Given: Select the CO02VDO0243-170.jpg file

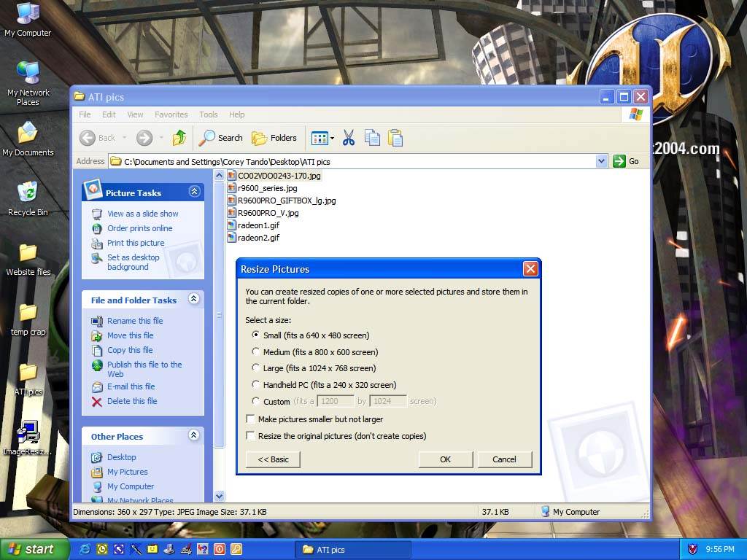Looking at the screenshot, I should (x=274, y=176).
